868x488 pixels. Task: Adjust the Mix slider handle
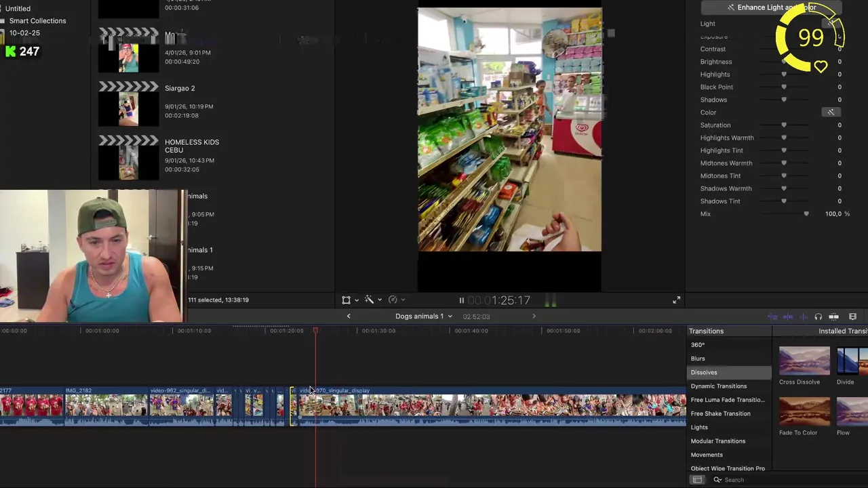tap(806, 214)
